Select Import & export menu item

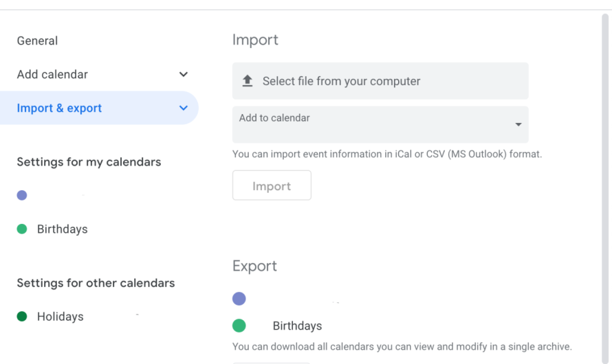pyautogui.click(x=99, y=108)
